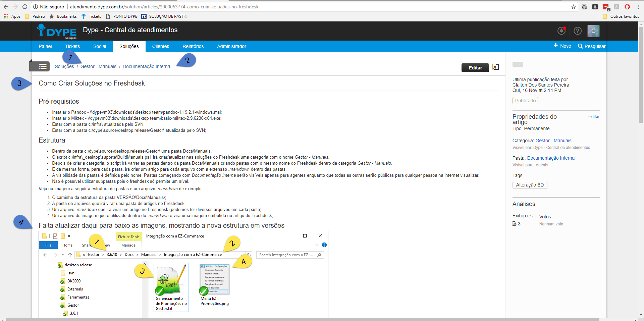Switch to the Painel tab

[x=45, y=46]
